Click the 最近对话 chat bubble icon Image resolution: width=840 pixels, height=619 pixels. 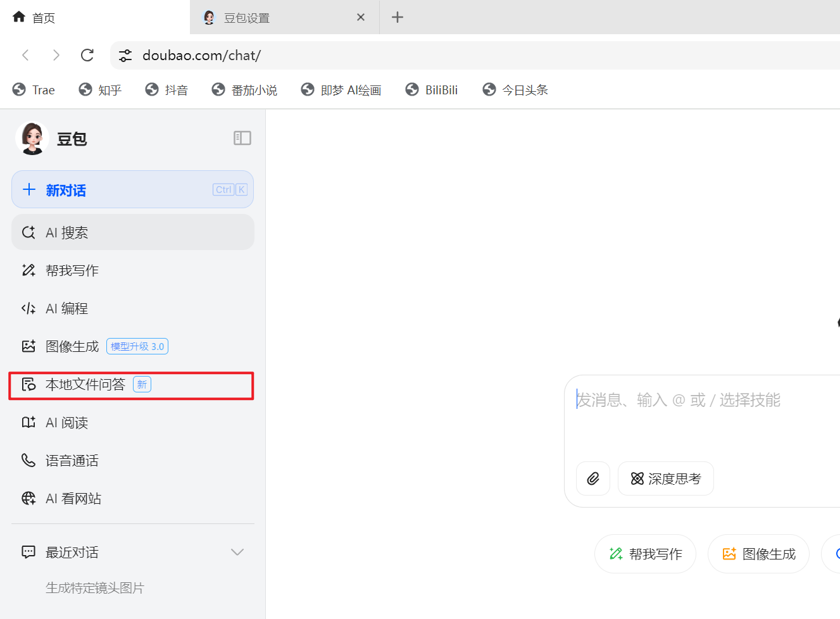coord(28,552)
